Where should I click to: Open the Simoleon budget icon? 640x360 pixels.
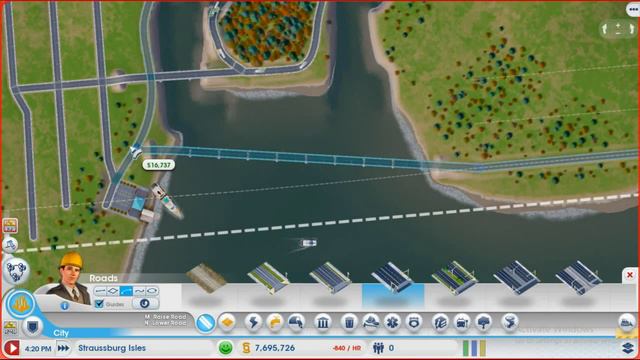pos(246,348)
